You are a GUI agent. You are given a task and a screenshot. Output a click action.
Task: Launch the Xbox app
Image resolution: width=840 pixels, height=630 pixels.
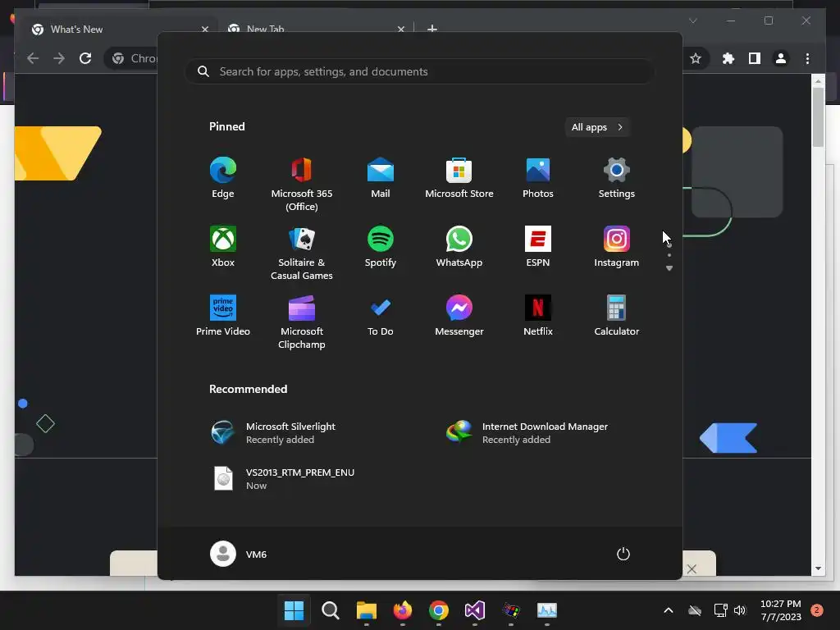(223, 247)
